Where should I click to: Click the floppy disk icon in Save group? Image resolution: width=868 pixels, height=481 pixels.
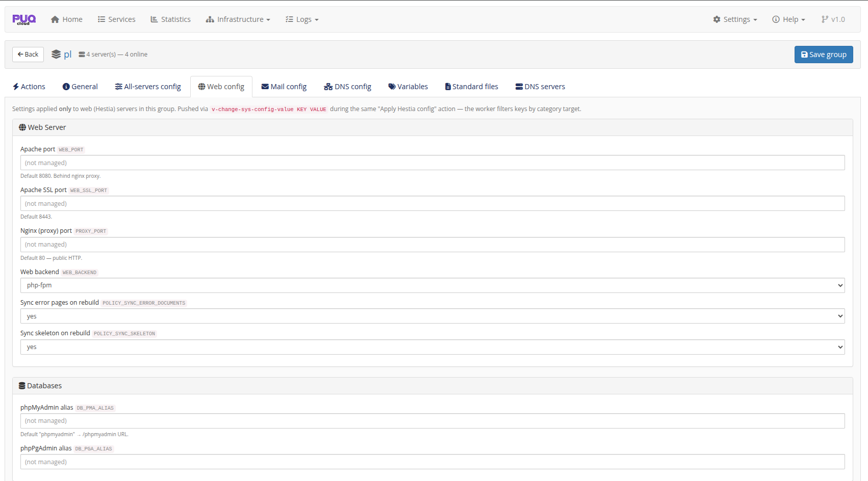click(804, 55)
